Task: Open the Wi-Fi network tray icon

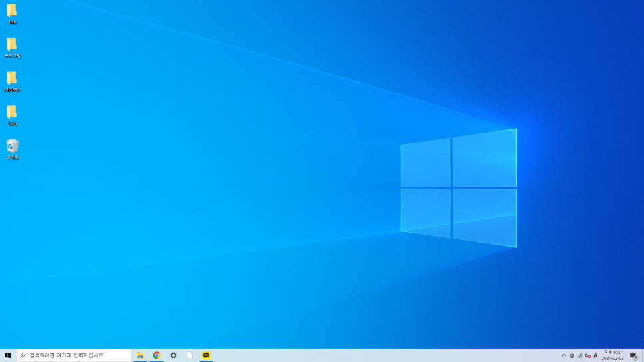Action: pyautogui.click(x=580, y=355)
